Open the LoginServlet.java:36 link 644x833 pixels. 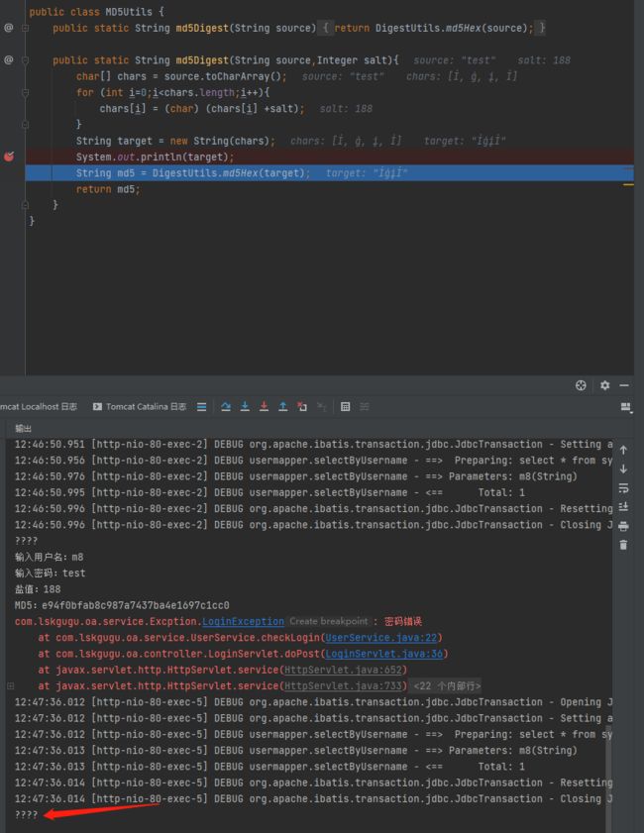pyautogui.click(x=384, y=654)
